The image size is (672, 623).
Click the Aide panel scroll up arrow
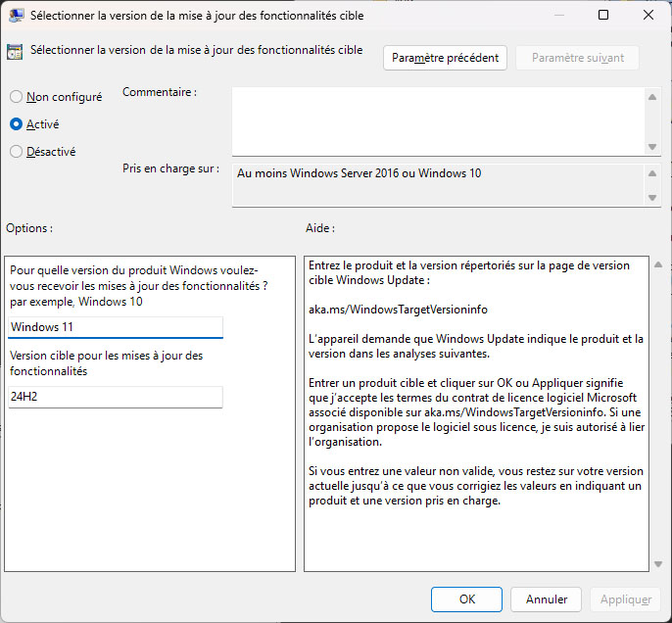pyautogui.click(x=658, y=264)
